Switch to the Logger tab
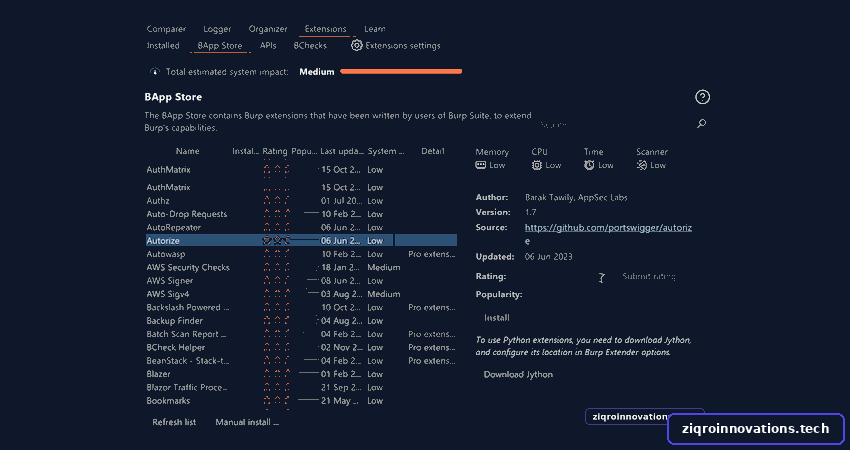The height and width of the screenshot is (450, 850). (x=217, y=29)
